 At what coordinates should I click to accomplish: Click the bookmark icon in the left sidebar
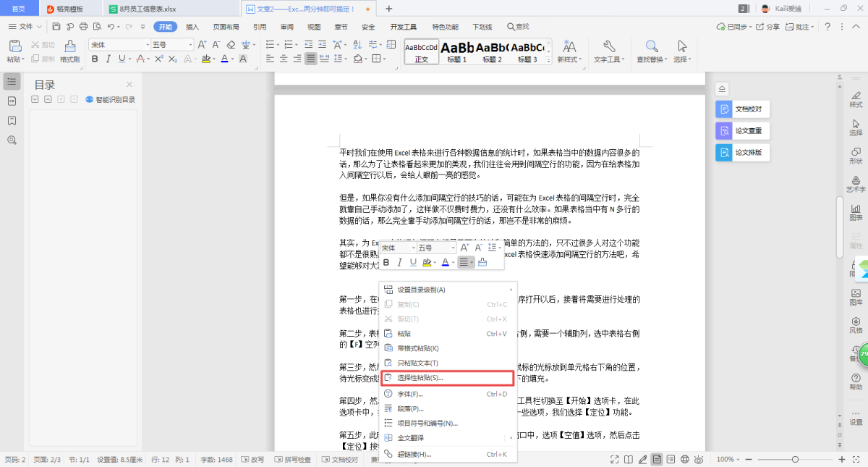(12, 120)
